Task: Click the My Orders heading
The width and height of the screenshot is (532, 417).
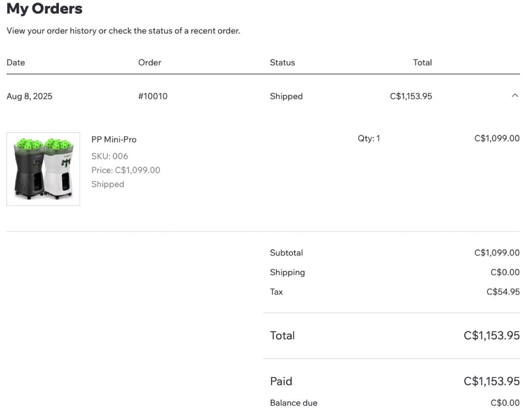Action: [x=44, y=9]
